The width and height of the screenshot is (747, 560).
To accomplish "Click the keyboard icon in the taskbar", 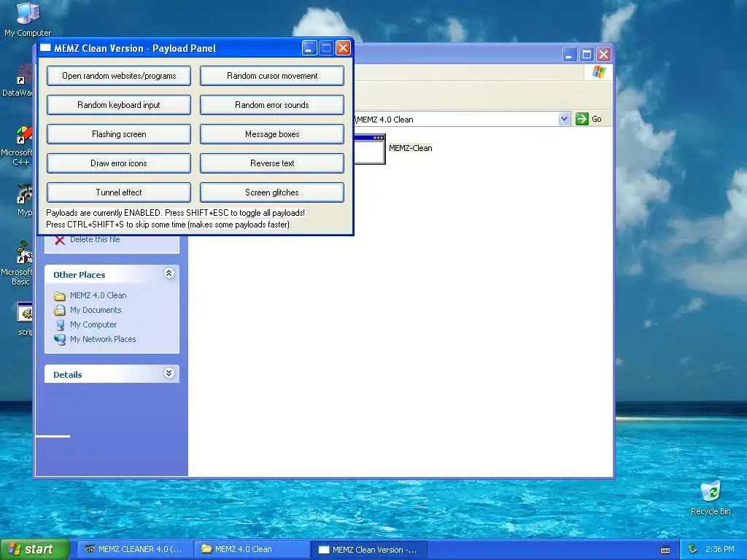I will (665, 550).
